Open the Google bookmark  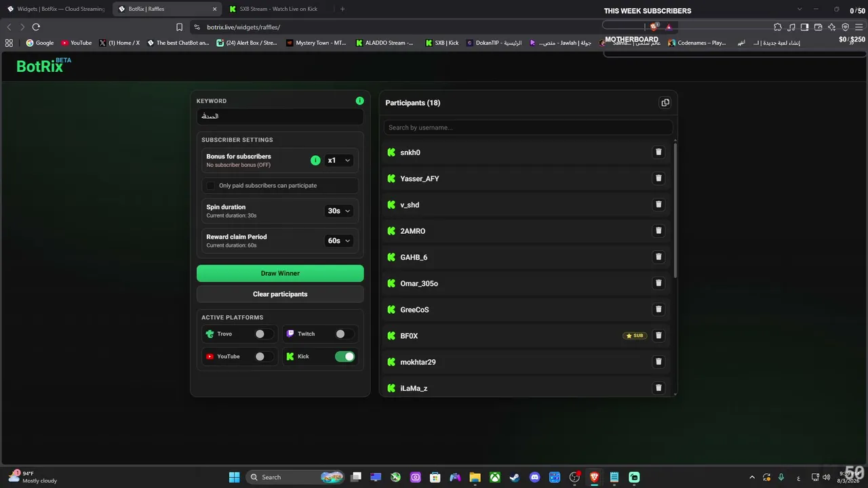[x=40, y=43]
